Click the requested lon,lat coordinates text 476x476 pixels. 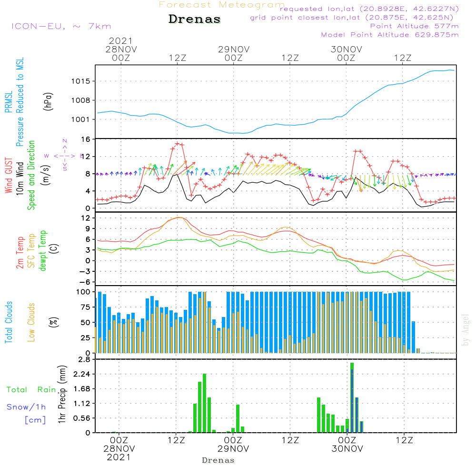369,9
